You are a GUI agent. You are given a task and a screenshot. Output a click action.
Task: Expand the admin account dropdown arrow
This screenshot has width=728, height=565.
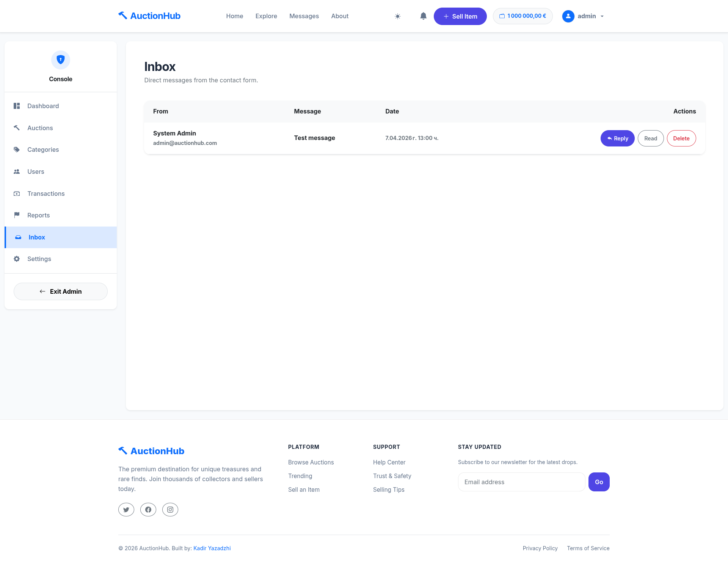tap(602, 16)
